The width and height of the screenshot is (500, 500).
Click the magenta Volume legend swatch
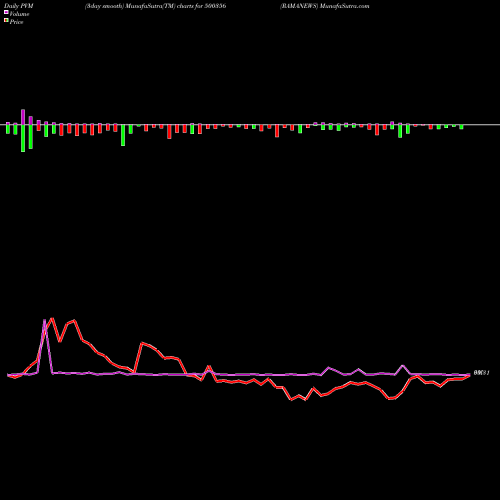[6, 12]
